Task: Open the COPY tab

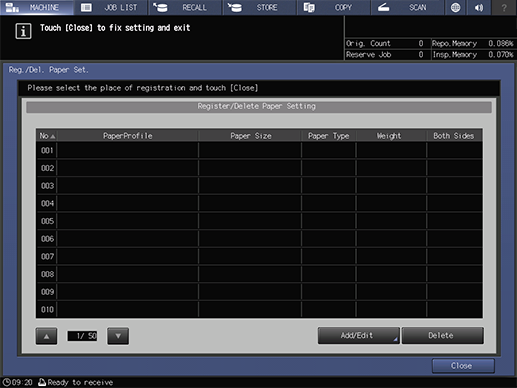Action: coord(334,7)
